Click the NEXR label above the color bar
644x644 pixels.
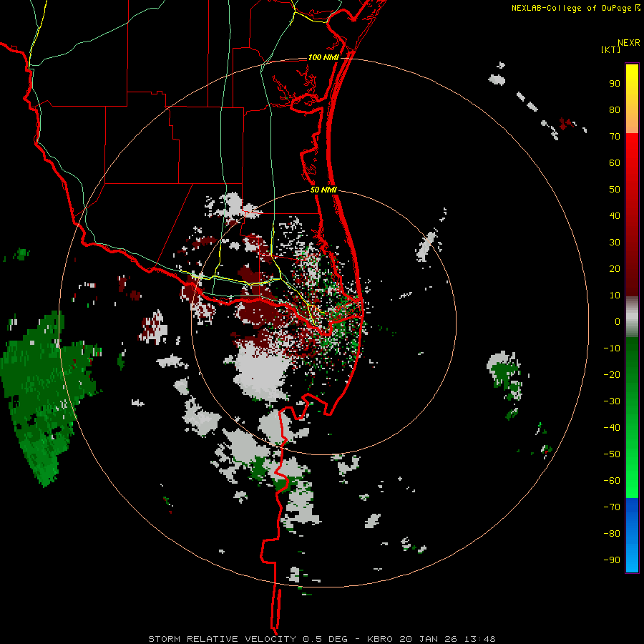tap(629, 43)
